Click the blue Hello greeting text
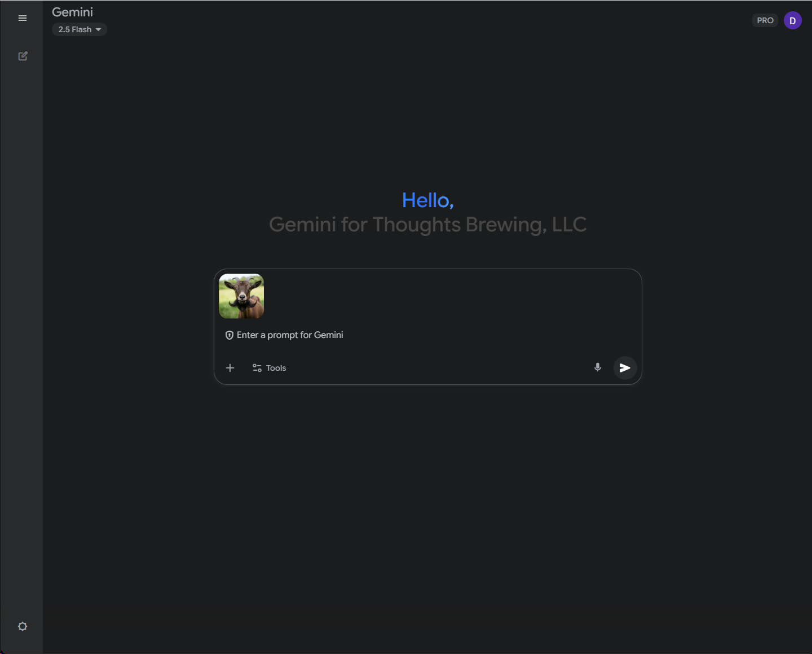Image resolution: width=812 pixels, height=654 pixels. pyautogui.click(x=427, y=200)
